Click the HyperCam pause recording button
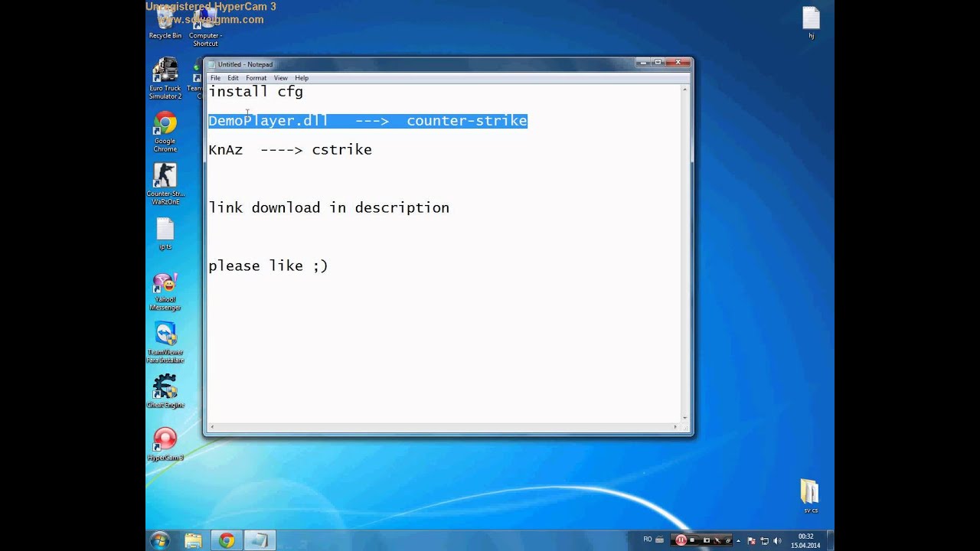The height and width of the screenshot is (551, 980). 681,540
